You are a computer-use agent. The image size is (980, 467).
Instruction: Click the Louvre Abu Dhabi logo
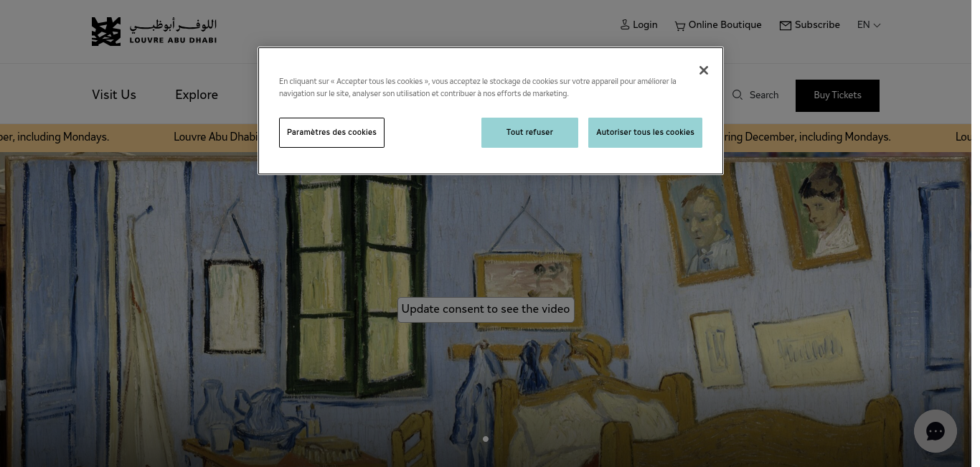(154, 32)
